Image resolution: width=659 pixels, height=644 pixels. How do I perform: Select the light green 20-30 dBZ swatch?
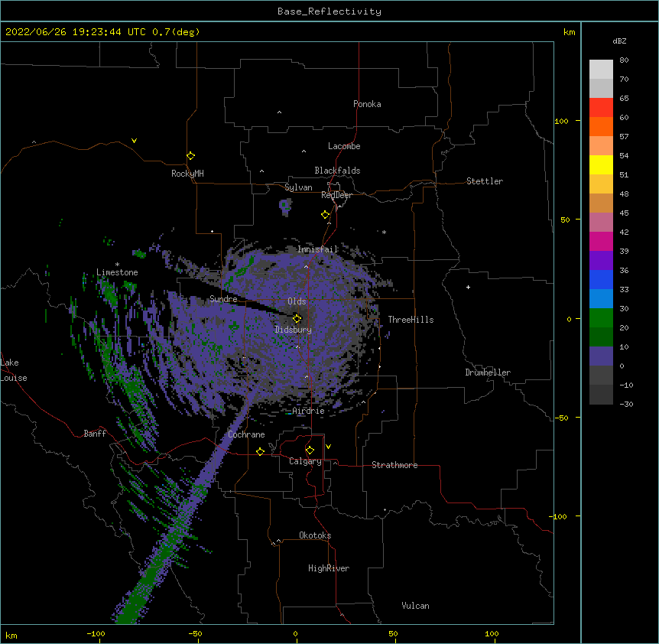[601, 318]
